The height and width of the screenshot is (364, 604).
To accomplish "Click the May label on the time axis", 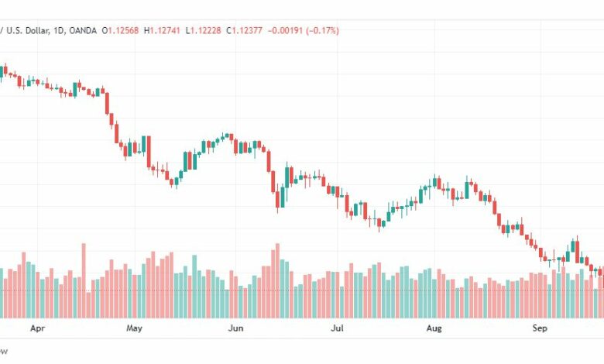I will point(134,328).
